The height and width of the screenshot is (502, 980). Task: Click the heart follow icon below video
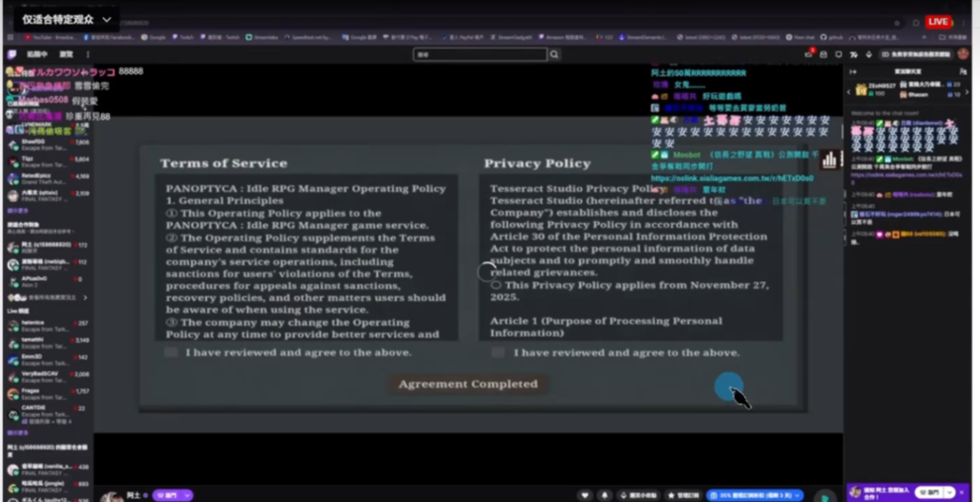tap(585, 495)
